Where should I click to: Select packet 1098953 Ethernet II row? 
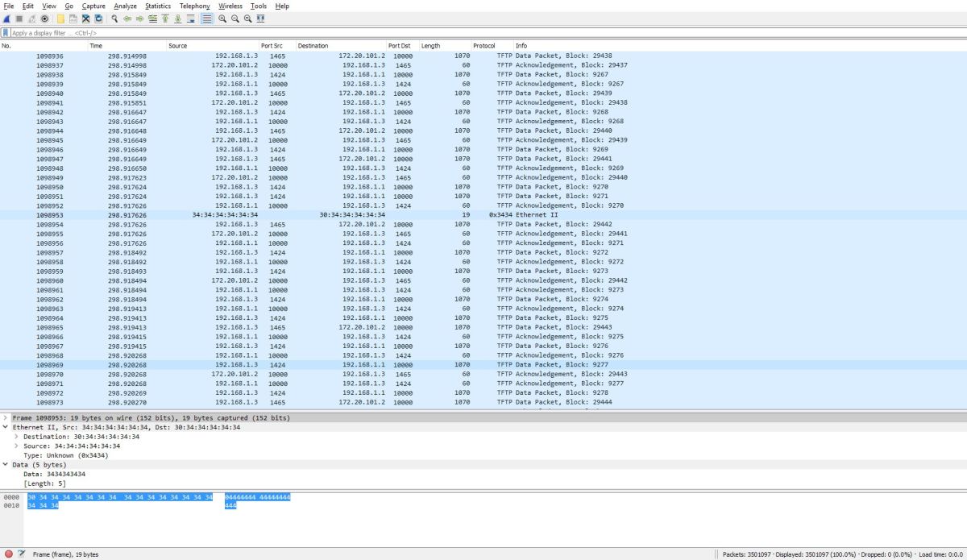pos(483,215)
